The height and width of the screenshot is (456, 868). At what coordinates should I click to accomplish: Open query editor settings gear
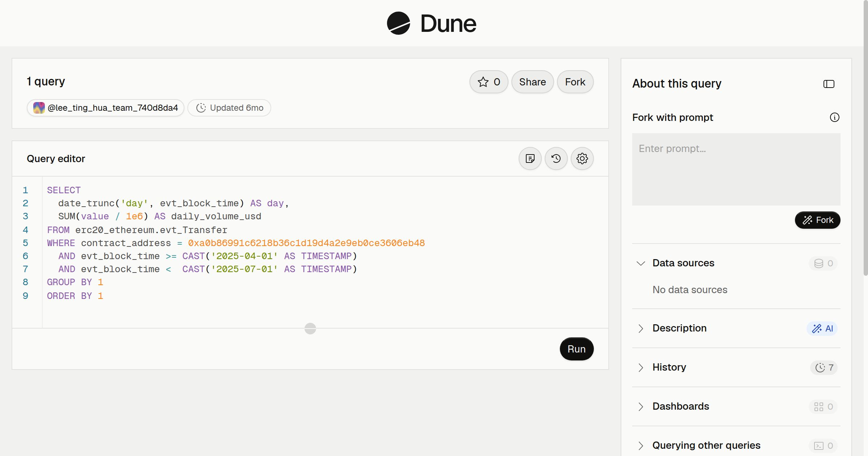tap(582, 159)
